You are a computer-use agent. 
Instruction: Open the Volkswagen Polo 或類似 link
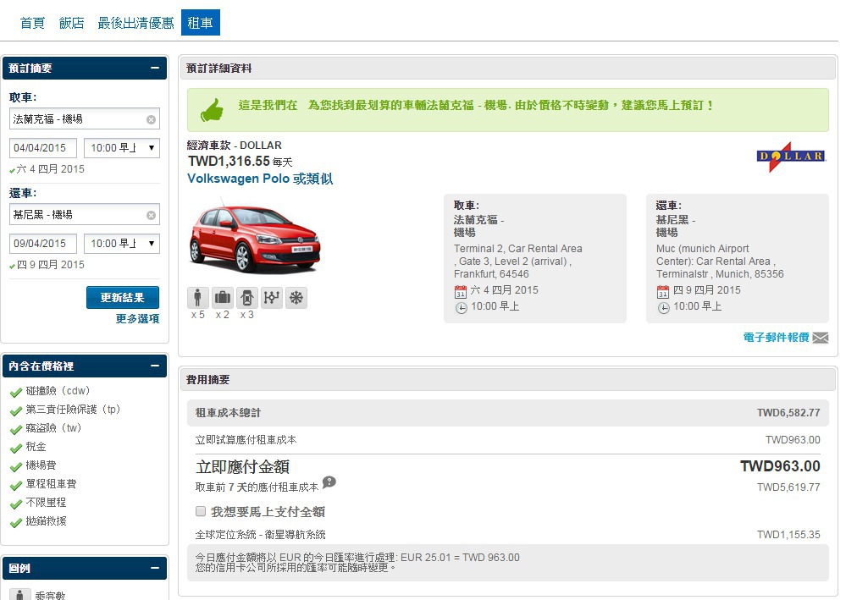point(260,179)
